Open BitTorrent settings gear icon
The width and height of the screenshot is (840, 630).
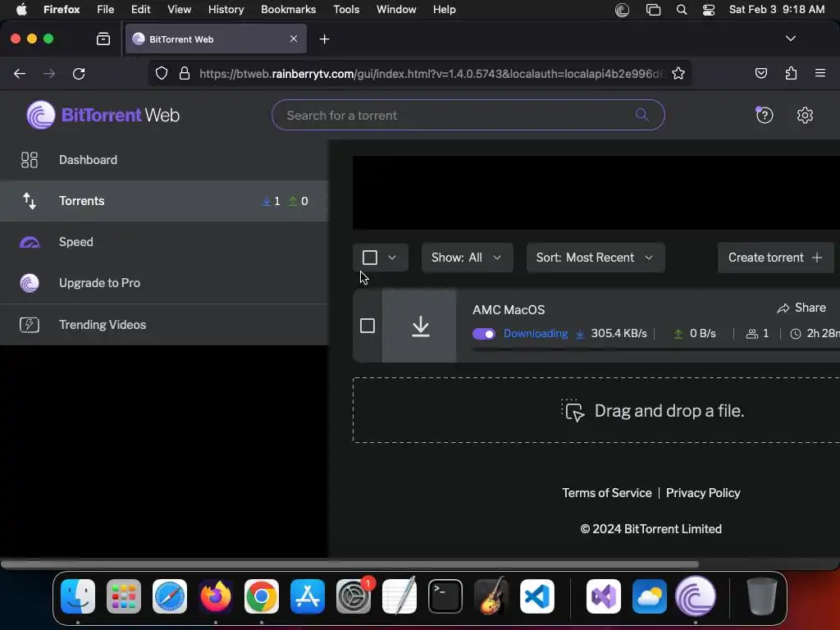coord(805,115)
